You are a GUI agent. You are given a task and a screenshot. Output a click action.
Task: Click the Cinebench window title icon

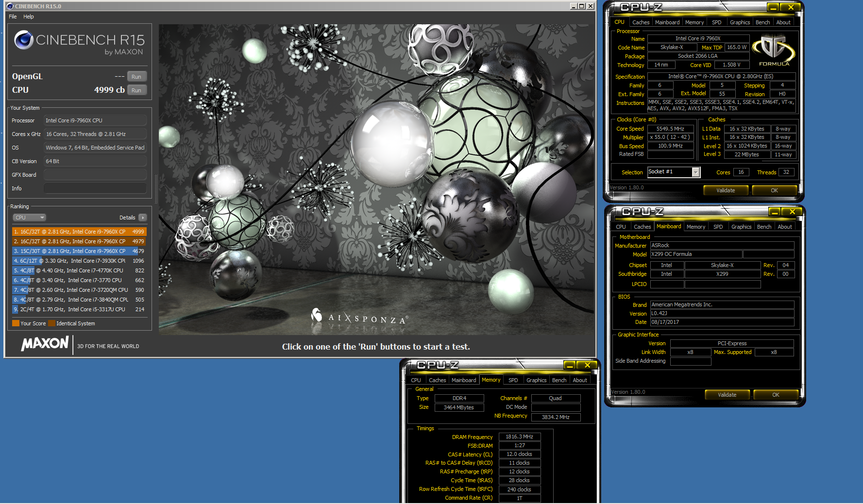point(10,6)
